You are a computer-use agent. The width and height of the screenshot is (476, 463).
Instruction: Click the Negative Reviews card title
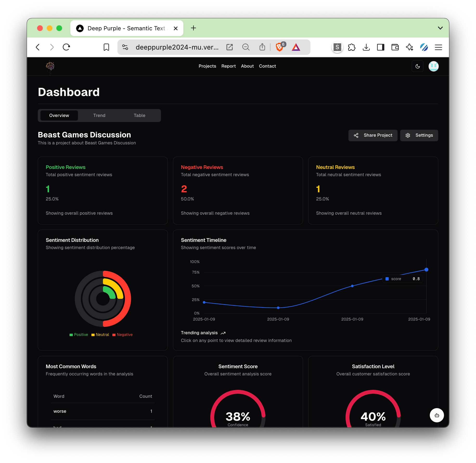click(202, 167)
